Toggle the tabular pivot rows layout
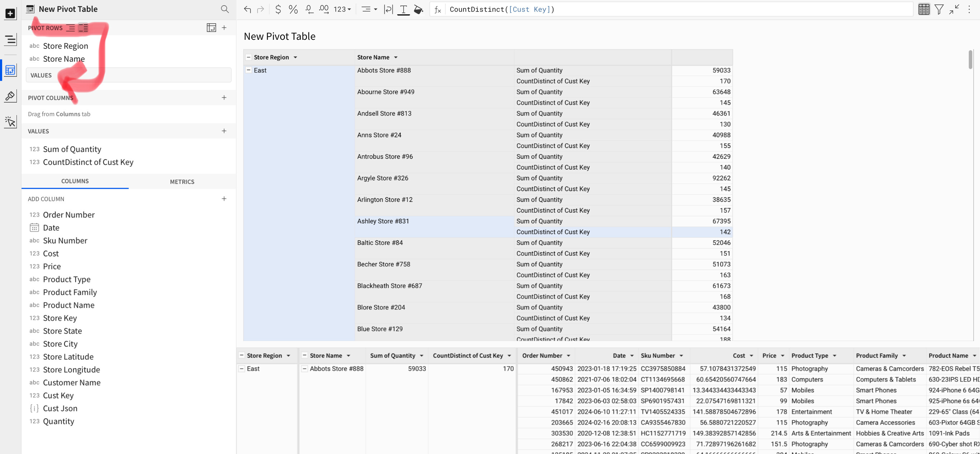980x454 pixels. (84, 28)
